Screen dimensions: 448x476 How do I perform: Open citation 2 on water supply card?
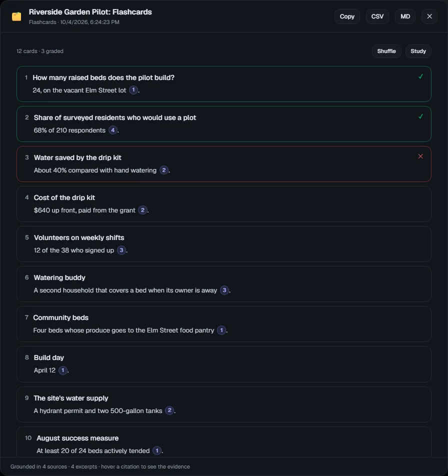pos(169,410)
